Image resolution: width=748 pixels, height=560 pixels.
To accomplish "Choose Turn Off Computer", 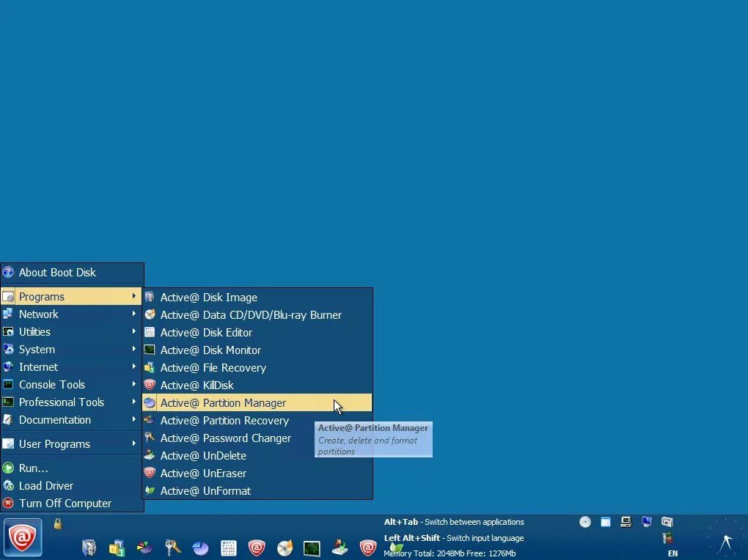I will (72, 504).
